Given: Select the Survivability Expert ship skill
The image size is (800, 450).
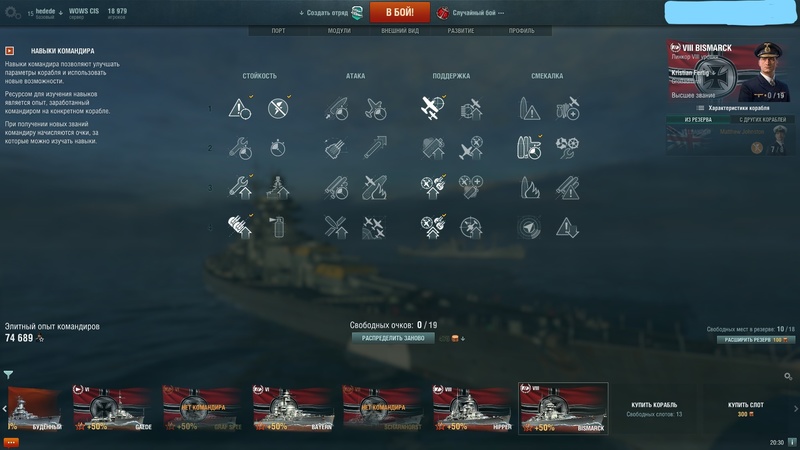Looking at the screenshot, I should (278, 188).
